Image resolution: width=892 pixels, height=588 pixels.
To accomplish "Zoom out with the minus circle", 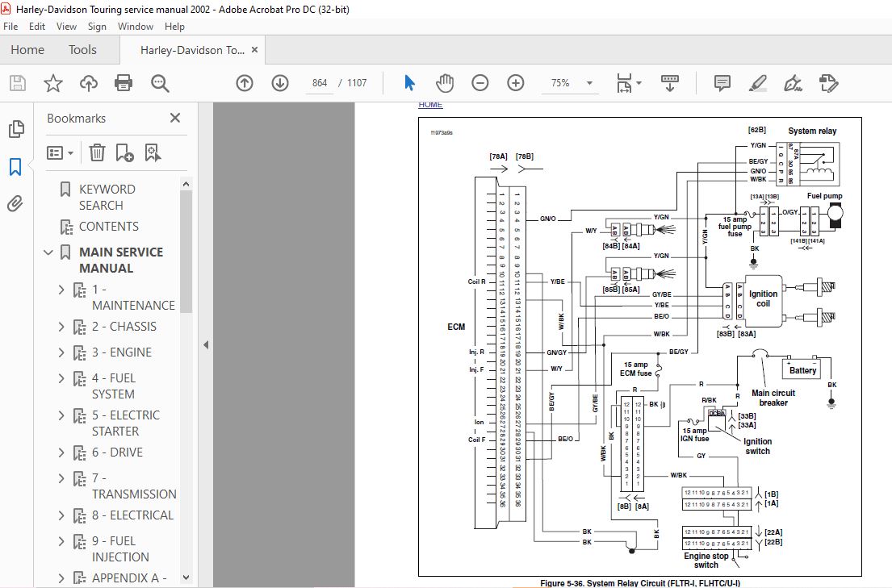I will tap(480, 83).
